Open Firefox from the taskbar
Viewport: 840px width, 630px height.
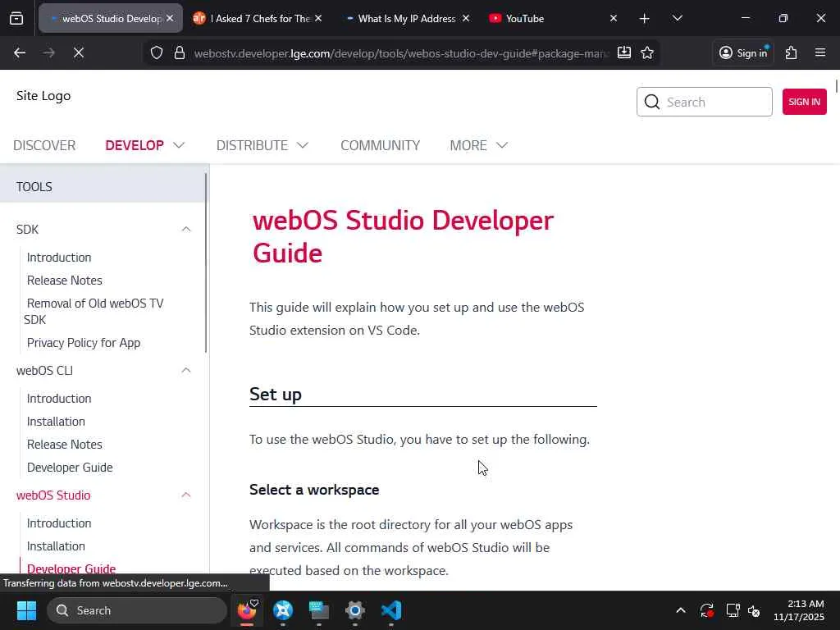point(247,610)
